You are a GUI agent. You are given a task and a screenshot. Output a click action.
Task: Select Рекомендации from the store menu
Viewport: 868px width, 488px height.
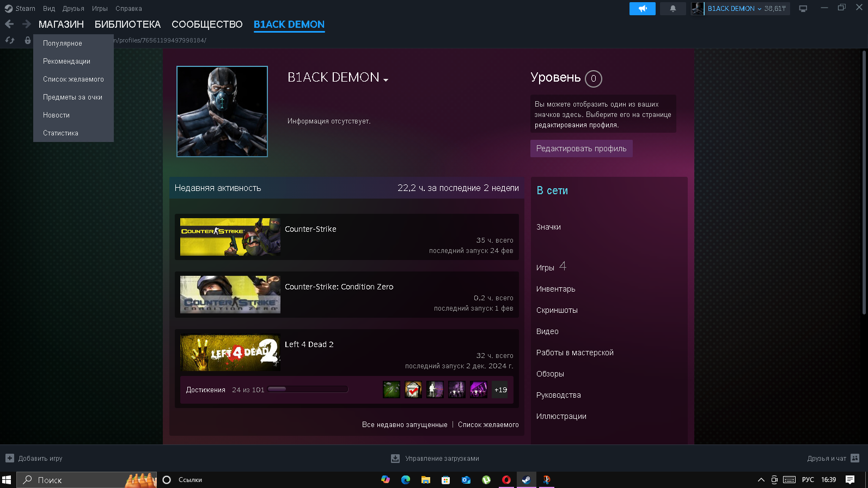pyautogui.click(x=66, y=61)
